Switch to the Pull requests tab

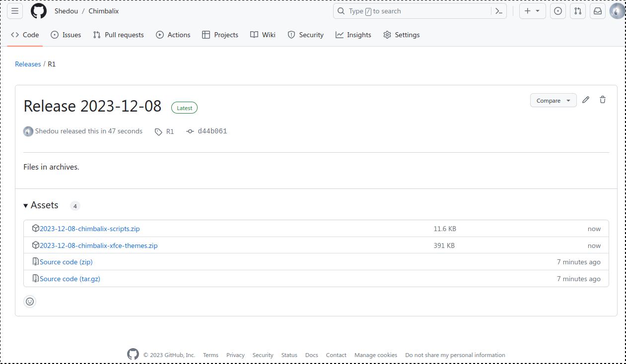(118, 35)
